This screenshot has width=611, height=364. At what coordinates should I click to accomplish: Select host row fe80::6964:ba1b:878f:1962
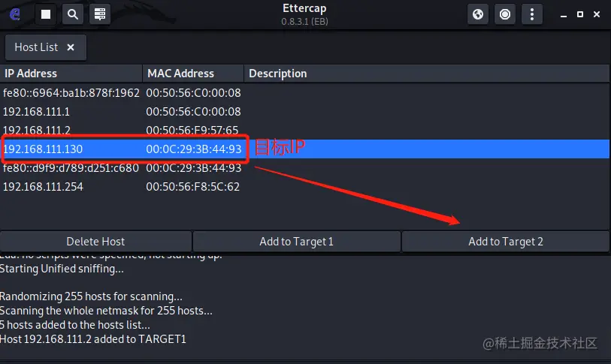tap(304, 93)
